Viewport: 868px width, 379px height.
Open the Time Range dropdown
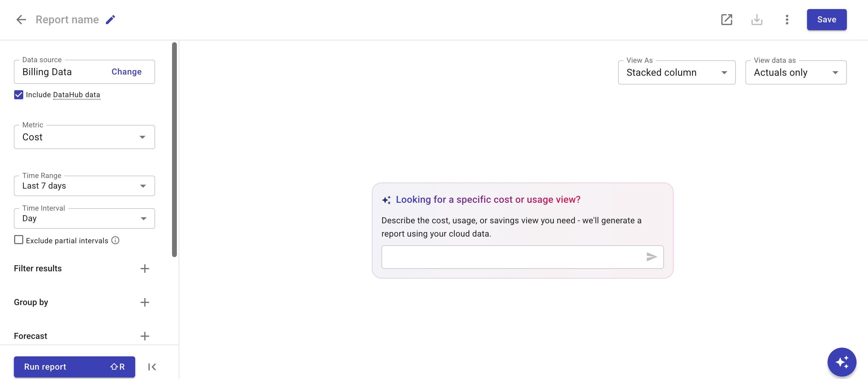click(x=84, y=186)
